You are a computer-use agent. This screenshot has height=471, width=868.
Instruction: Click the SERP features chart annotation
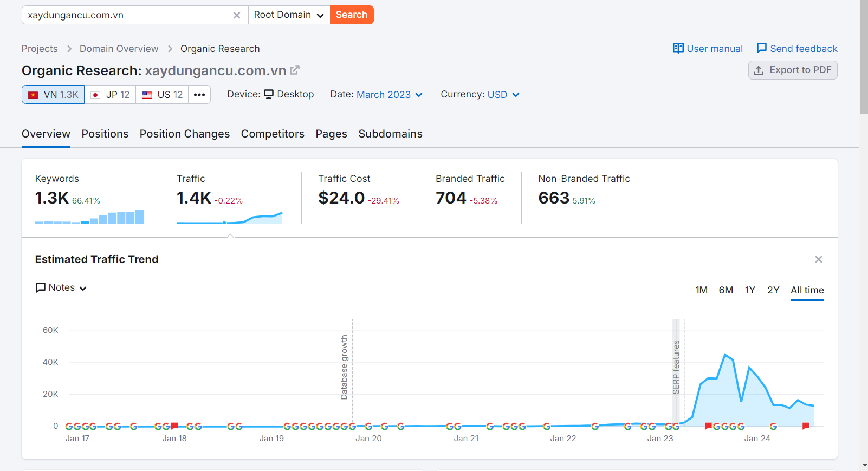(x=676, y=367)
